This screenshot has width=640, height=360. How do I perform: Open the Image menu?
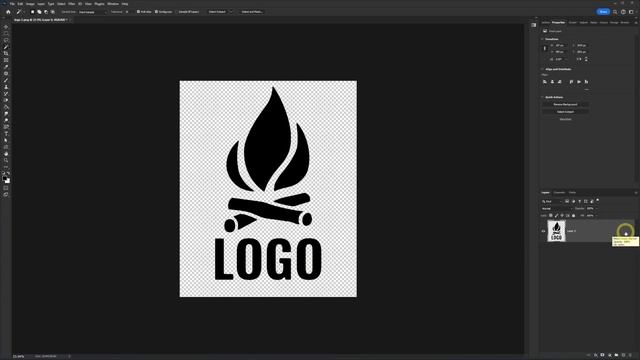[x=30, y=4]
